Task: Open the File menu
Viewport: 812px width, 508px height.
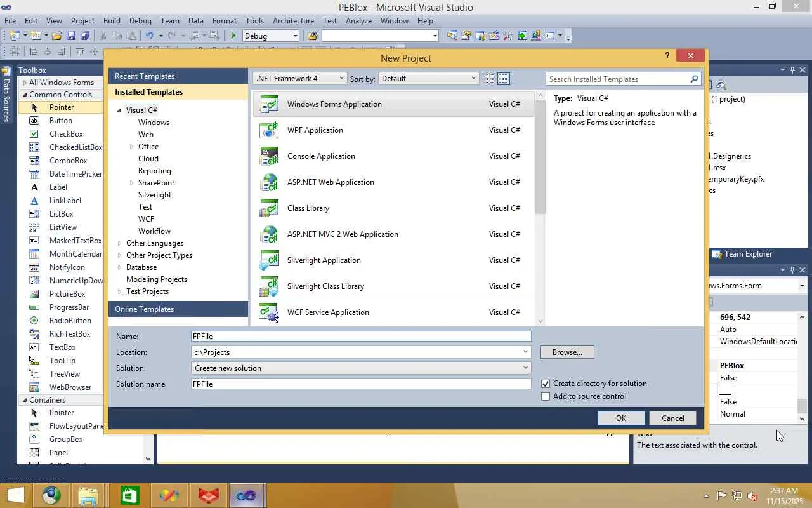Action: [10, 21]
